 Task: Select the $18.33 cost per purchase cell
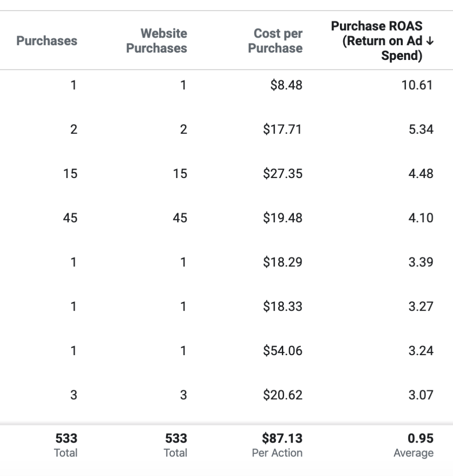[283, 306]
